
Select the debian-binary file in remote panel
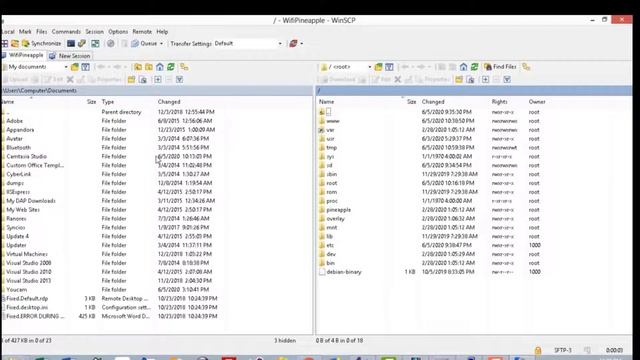pyautogui.click(x=344, y=272)
